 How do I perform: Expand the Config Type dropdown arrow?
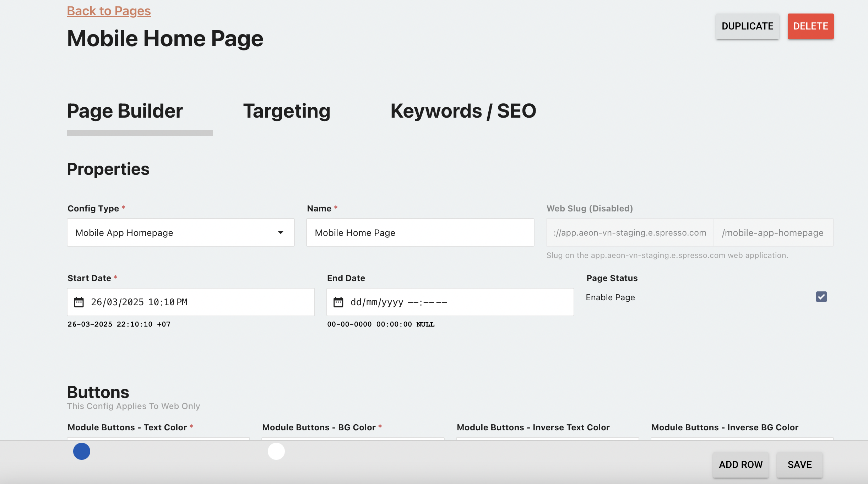coord(281,233)
